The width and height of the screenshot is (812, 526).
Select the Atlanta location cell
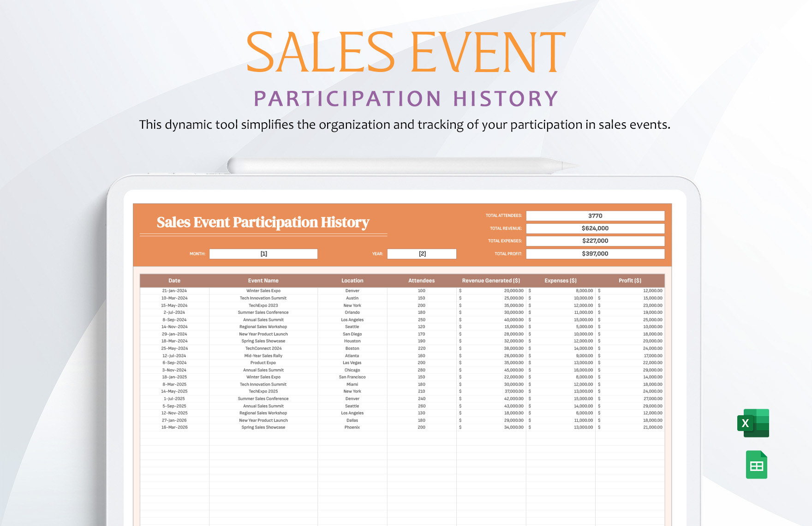tap(352, 356)
